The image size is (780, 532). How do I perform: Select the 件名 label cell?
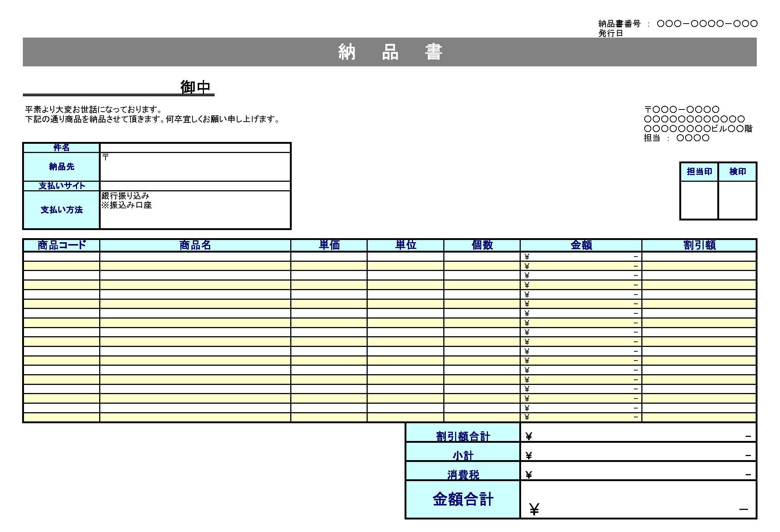click(x=61, y=147)
